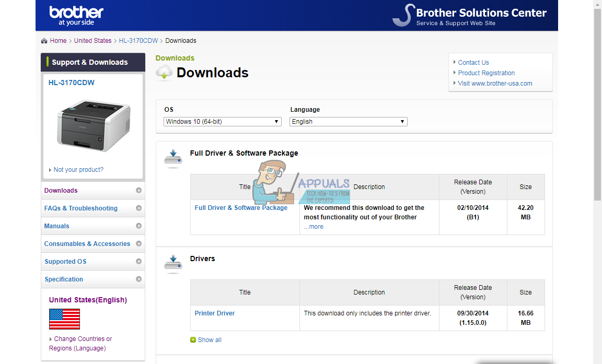Image resolution: width=602 pixels, height=364 pixels.
Task: Click the green plus beside Show all
Action: 193,339
